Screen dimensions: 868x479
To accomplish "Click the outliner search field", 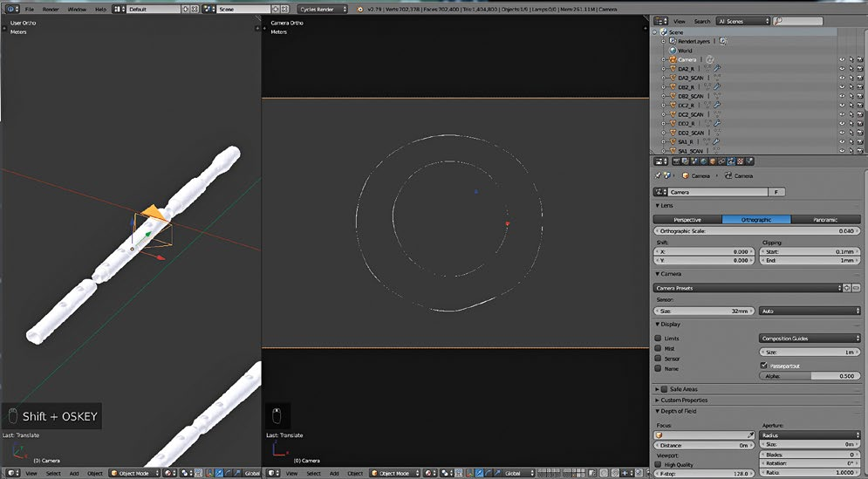I will point(799,21).
